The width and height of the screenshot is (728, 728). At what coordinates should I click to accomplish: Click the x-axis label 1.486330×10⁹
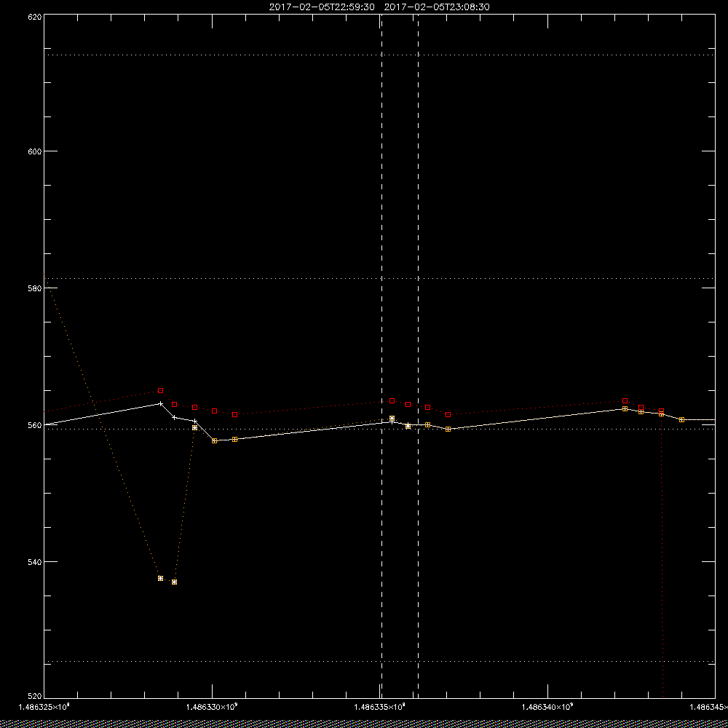tap(212, 707)
